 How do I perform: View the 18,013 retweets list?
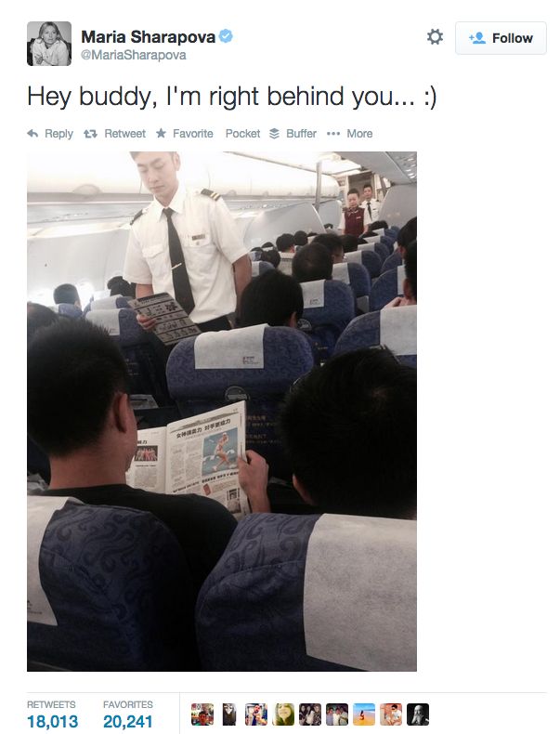click(52, 714)
